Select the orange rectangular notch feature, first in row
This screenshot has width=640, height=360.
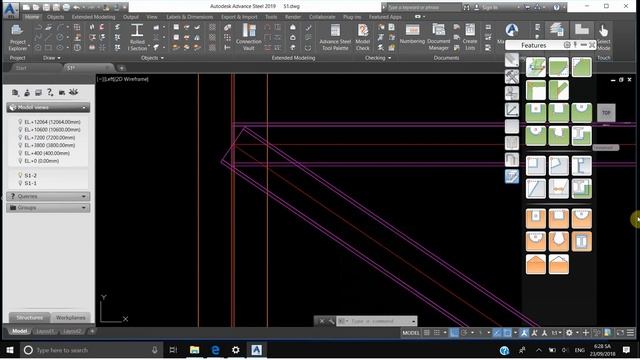pyautogui.click(x=536, y=218)
